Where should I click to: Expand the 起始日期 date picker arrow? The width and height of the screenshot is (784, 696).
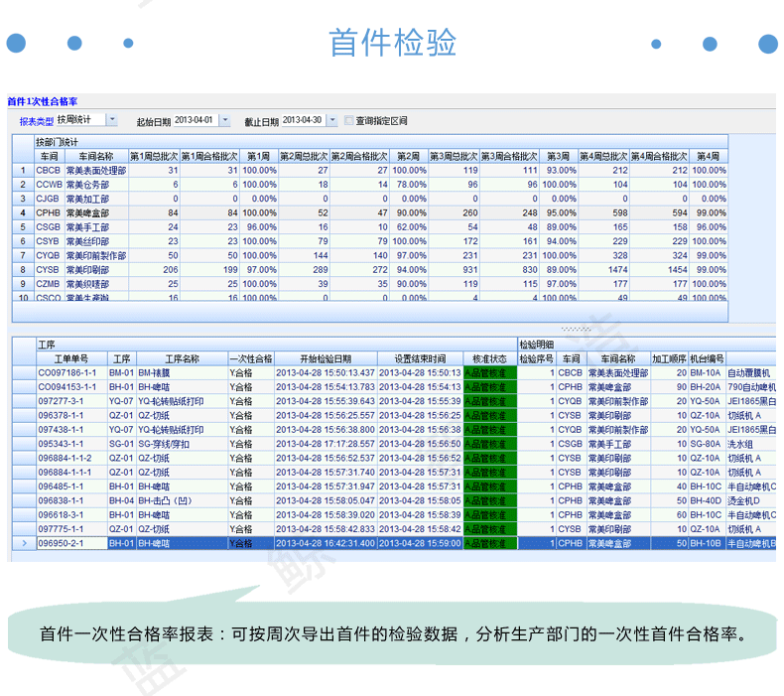coord(225,120)
